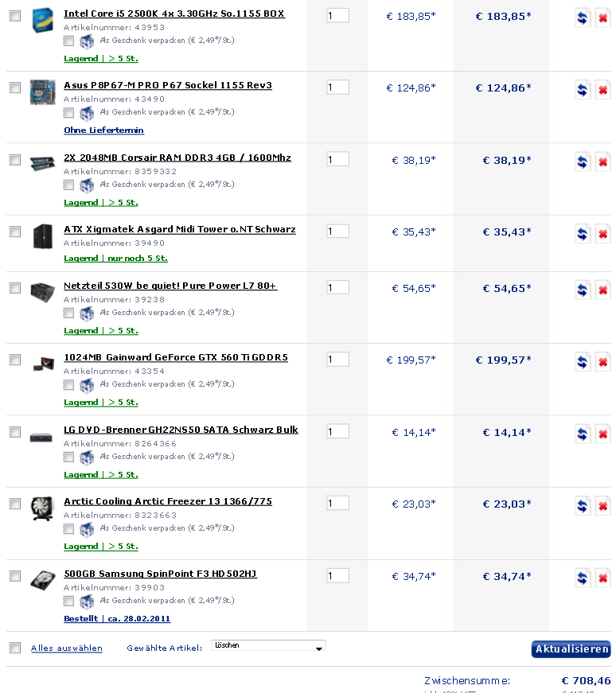Click quantity field for Arctic Freezer 13

tap(338, 503)
